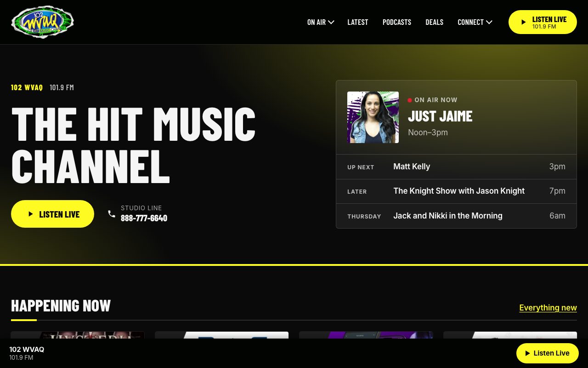This screenshot has width=588, height=368.
Task: Click play icon in header Listen Live button
Action: pyautogui.click(x=523, y=22)
